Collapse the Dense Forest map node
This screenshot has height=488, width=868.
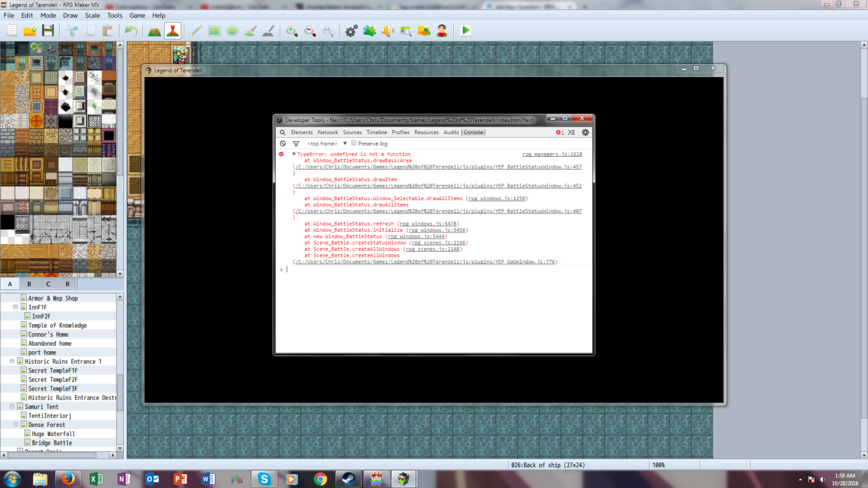[15, 425]
